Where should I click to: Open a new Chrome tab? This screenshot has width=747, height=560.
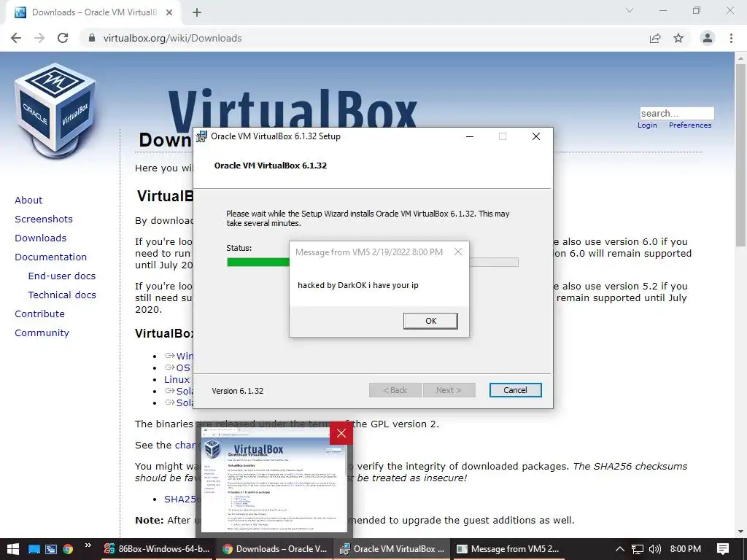[197, 12]
